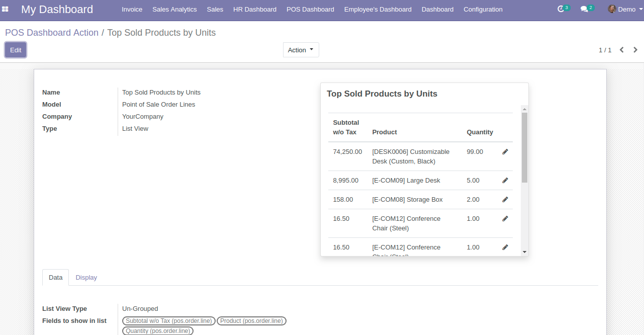Go to next record arrow
Screen dimensions: 644x335
[635, 50]
